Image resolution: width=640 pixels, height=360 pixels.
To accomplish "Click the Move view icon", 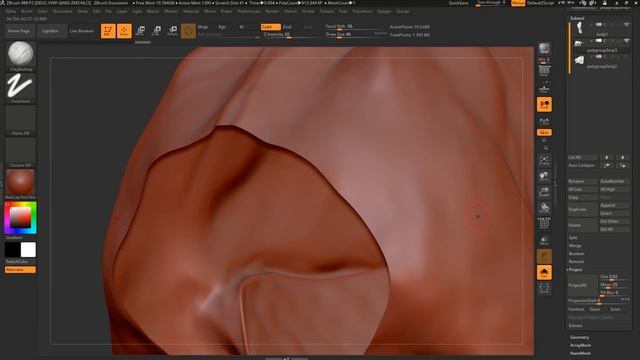I will (x=544, y=176).
